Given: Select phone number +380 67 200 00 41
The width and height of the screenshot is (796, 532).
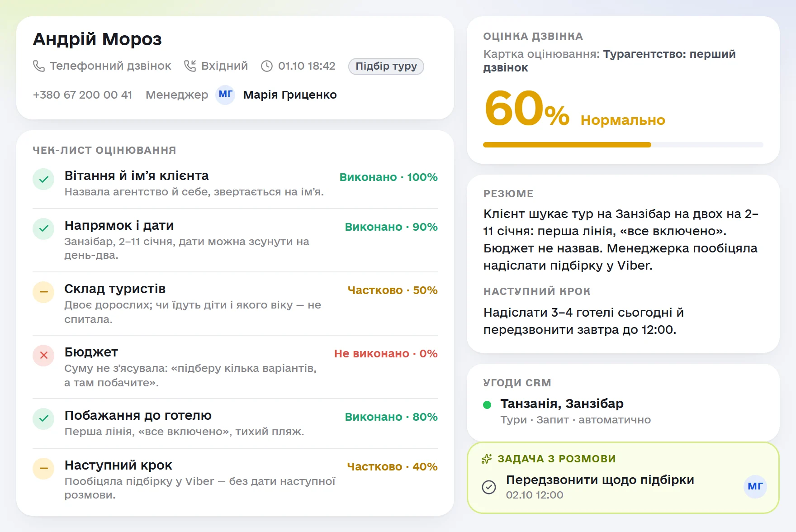Looking at the screenshot, I should click(x=82, y=95).
